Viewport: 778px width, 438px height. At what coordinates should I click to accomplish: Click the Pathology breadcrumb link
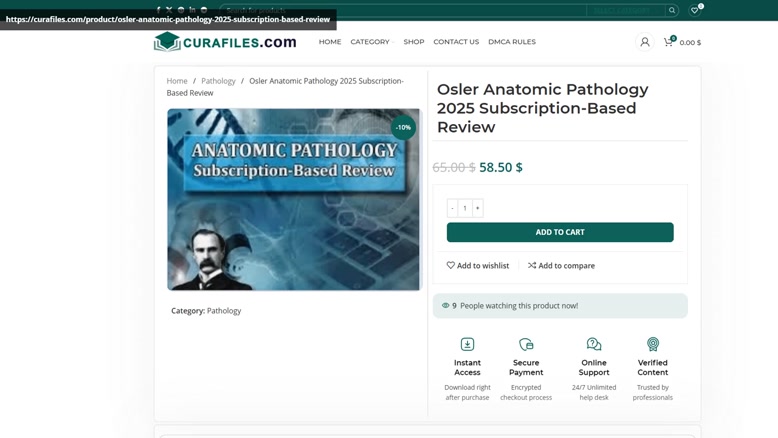218,81
